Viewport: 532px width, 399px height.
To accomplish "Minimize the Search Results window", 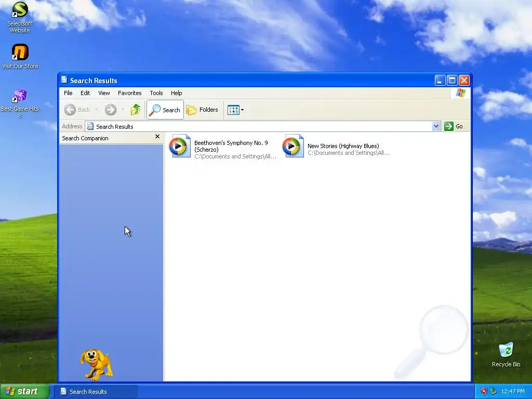I will click(x=440, y=81).
